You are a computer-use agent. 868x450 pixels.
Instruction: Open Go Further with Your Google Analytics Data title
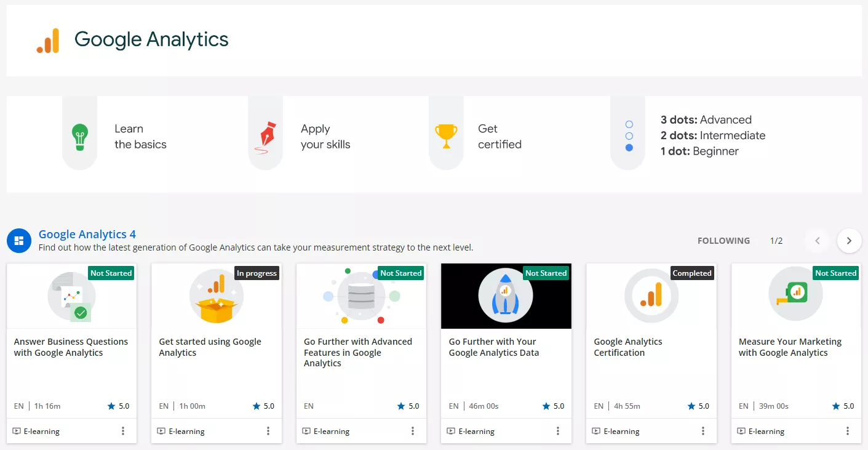click(494, 347)
